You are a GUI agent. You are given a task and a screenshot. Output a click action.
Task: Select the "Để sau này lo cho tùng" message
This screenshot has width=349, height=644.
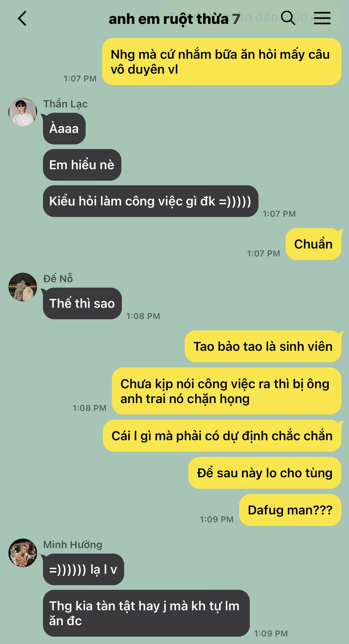[x=265, y=473]
